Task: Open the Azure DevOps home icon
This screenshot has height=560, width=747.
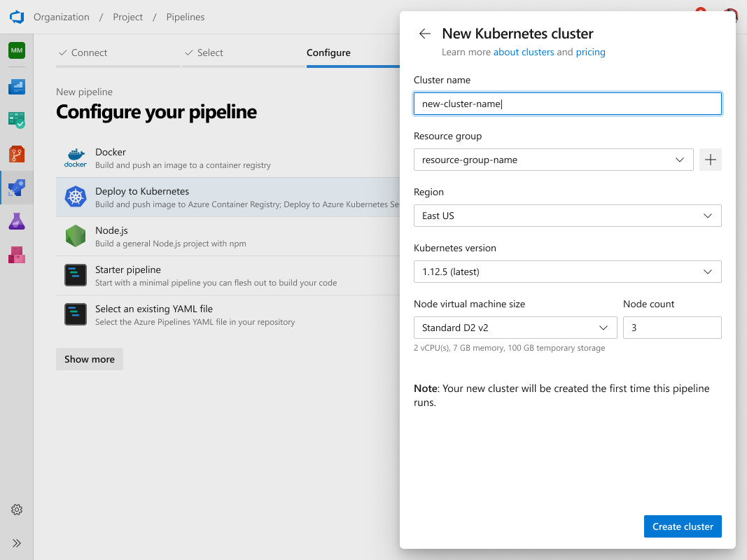Action: [x=17, y=17]
